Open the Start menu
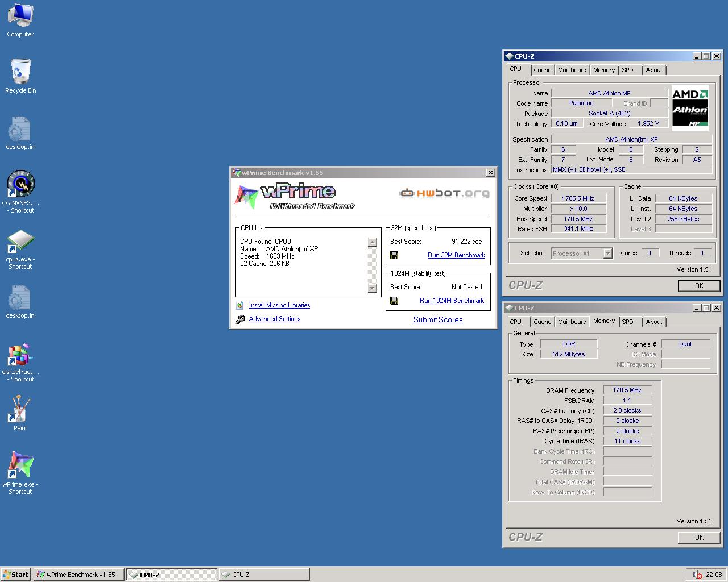Screen dimensions: 728x582 click(16, 575)
